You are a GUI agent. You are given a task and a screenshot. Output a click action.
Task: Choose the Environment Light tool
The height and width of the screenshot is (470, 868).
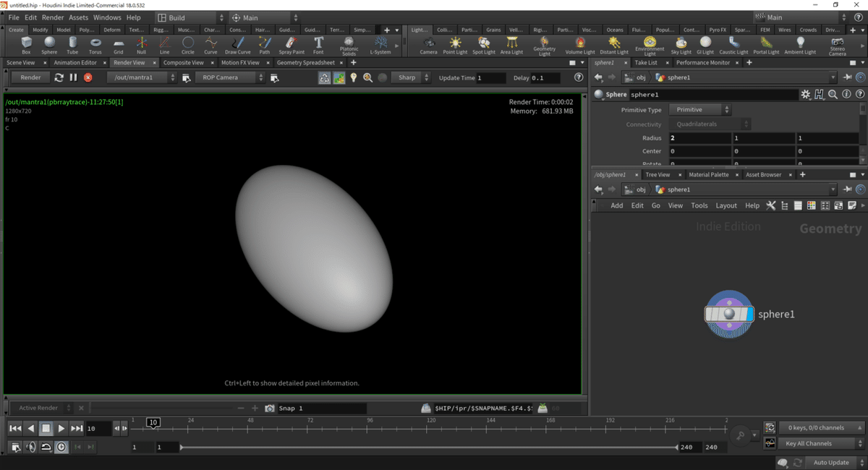tap(650, 46)
